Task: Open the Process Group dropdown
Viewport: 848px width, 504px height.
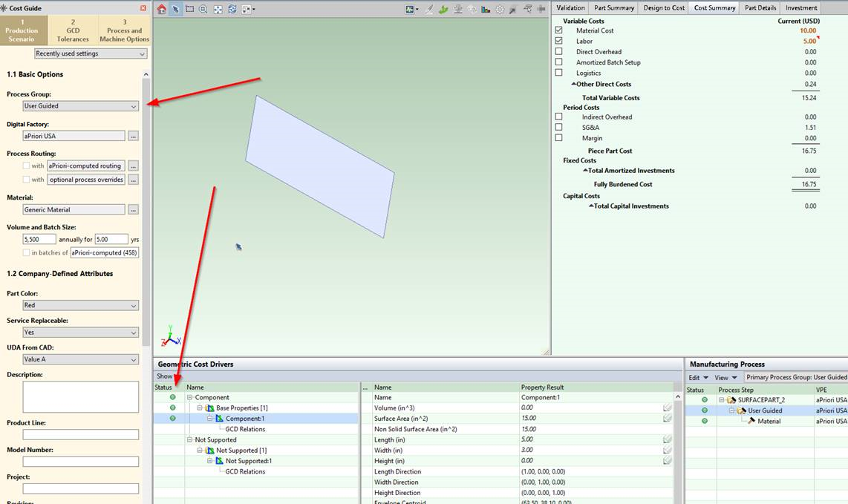Action: [80, 106]
